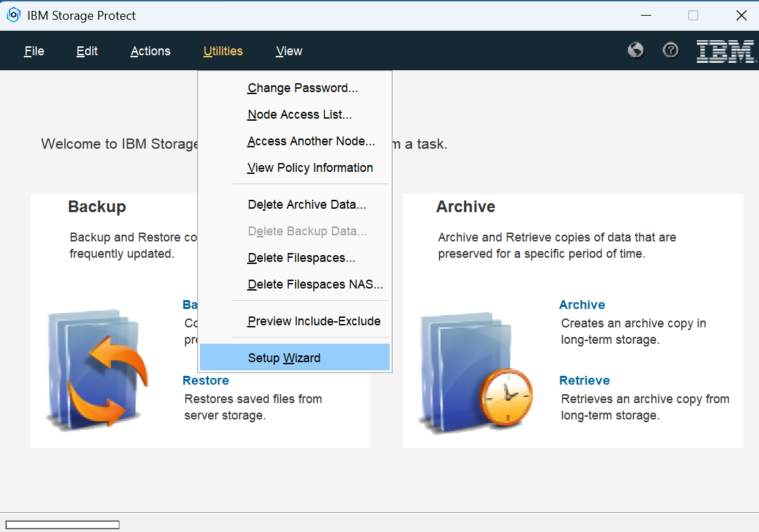Click the IBM logo in the header
Image resolution: width=759 pixels, height=532 pixels.
click(725, 51)
